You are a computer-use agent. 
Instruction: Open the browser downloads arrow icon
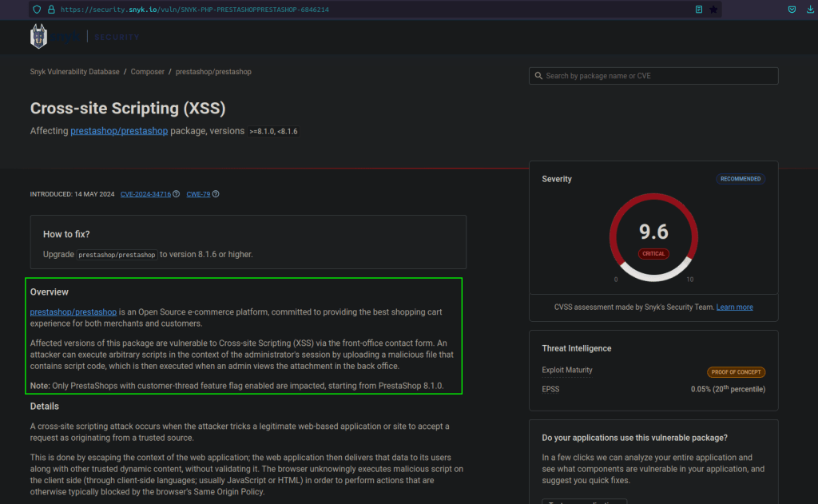pyautogui.click(x=812, y=10)
